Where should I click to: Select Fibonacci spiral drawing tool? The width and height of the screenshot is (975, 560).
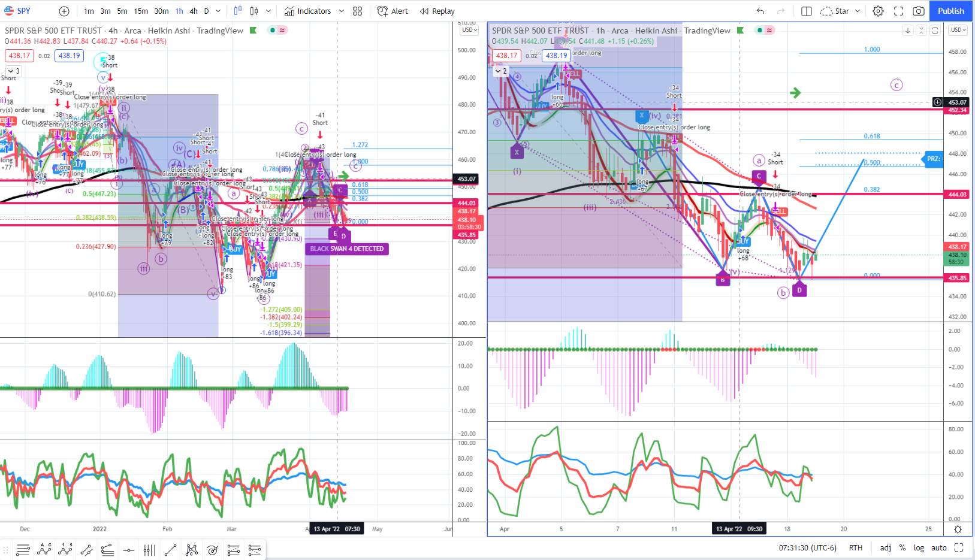point(213,549)
